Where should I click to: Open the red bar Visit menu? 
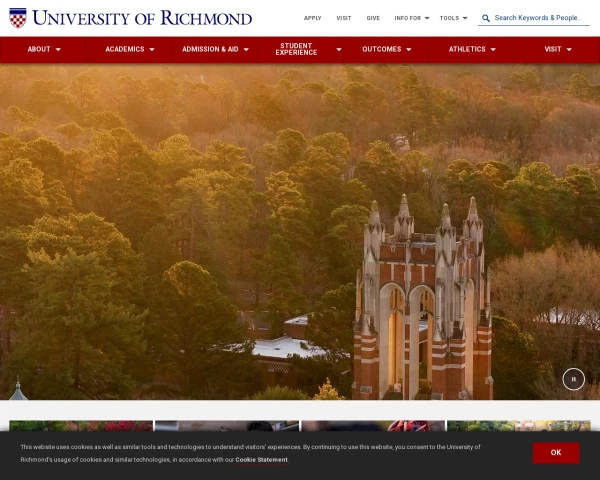tap(553, 49)
